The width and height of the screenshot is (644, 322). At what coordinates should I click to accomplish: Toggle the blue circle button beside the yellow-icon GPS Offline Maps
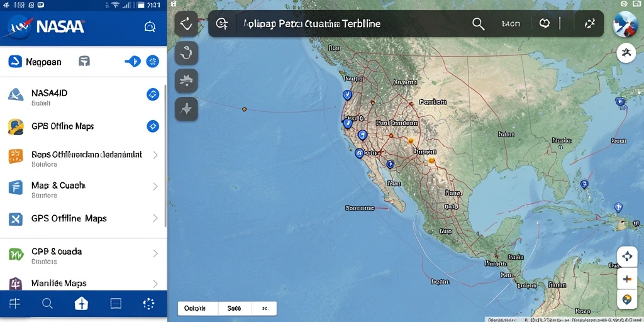(x=153, y=126)
